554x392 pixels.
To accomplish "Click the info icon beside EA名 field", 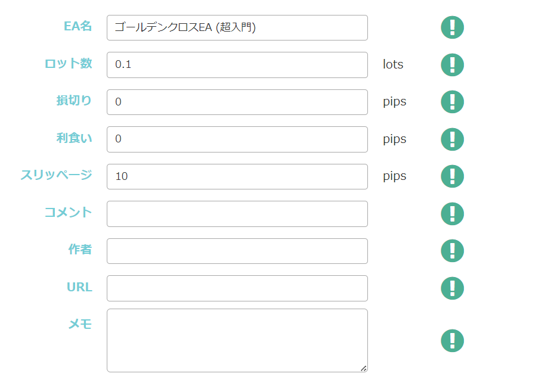I will [452, 27].
